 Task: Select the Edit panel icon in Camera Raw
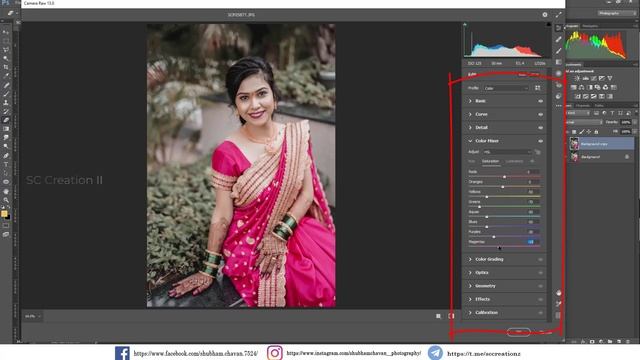click(558, 28)
